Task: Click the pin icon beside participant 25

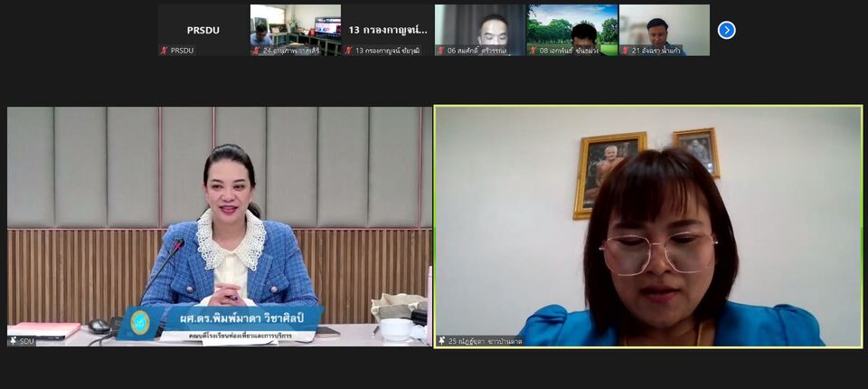Action: coord(442,341)
